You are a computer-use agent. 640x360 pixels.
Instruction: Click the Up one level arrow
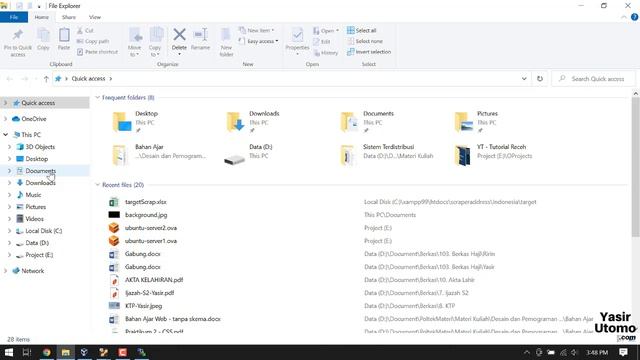click(46, 79)
